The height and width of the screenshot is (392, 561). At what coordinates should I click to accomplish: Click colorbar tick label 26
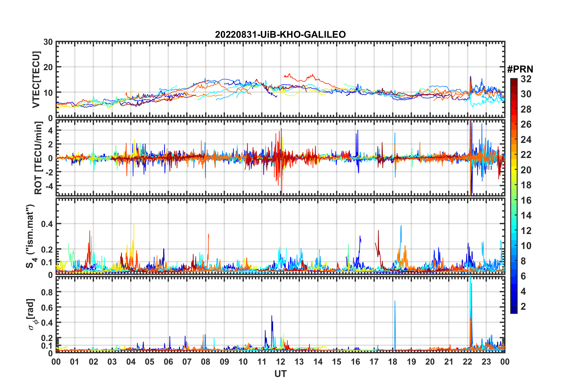click(x=526, y=124)
